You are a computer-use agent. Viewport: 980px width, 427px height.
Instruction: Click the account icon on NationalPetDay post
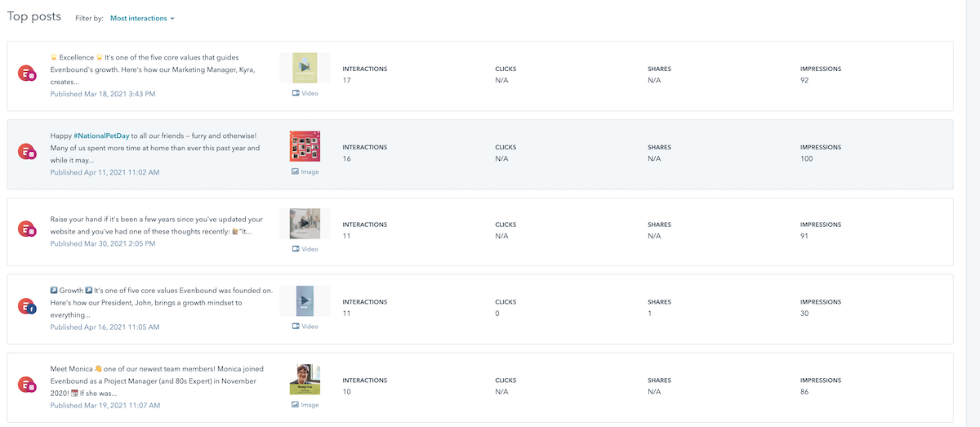(x=28, y=152)
